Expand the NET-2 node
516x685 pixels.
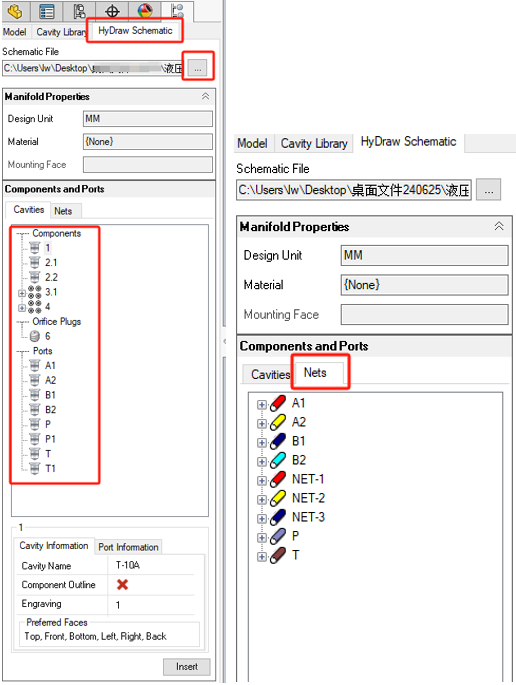click(x=262, y=500)
